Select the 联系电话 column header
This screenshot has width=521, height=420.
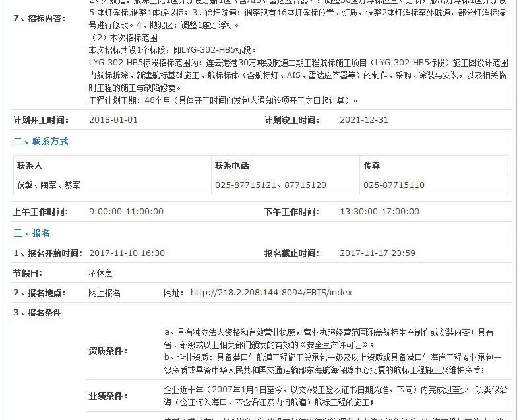point(232,165)
